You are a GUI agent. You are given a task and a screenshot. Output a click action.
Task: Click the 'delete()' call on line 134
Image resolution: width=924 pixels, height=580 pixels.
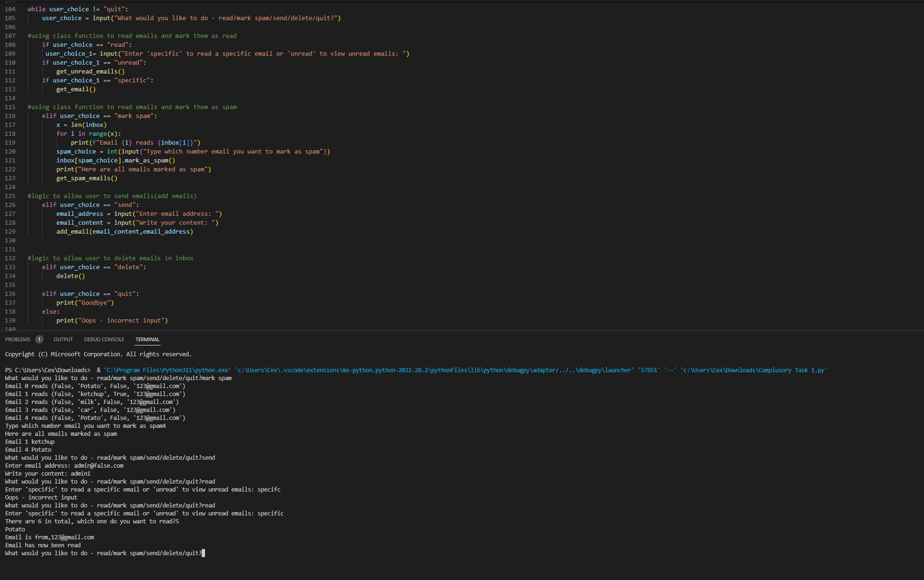point(71,276)
